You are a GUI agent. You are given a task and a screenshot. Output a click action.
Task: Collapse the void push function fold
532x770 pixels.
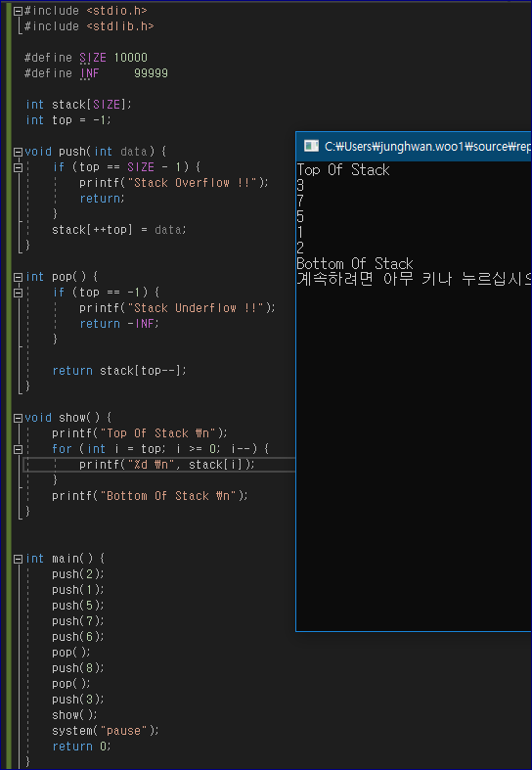pos(18,152)
